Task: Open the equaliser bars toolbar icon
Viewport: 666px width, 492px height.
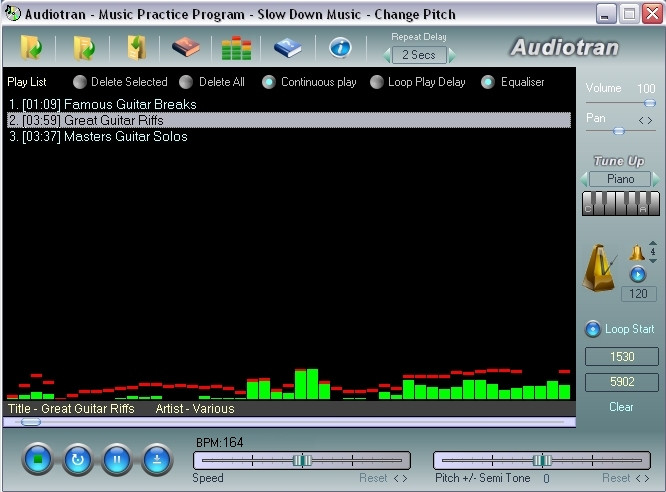Action: [x=236, y=48]
